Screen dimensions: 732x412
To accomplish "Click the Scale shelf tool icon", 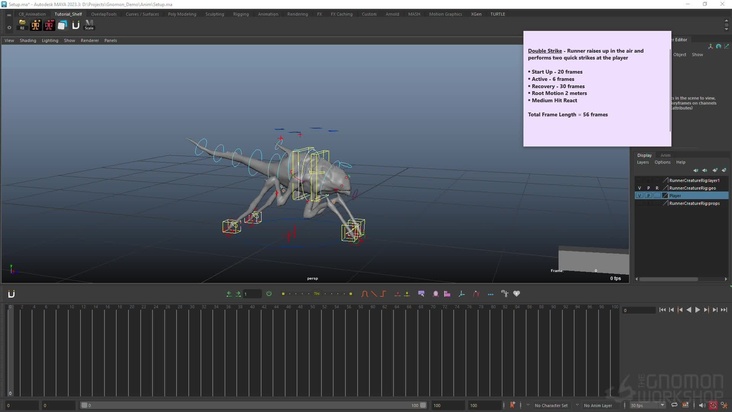I will [89, 25].
